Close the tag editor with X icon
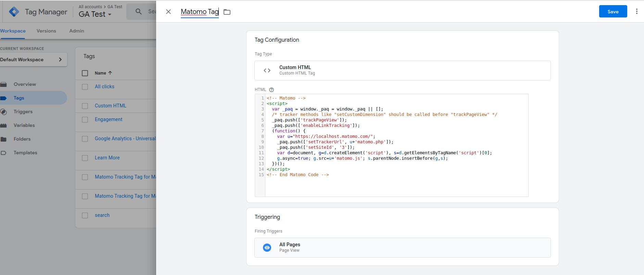The width and height of the screenshot is (644, 275). point(168,12)
